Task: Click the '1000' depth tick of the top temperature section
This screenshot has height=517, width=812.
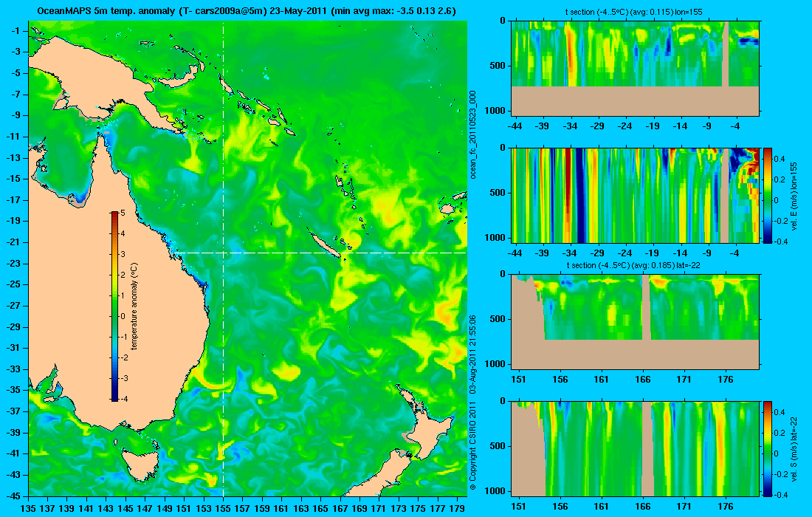Action: (495, 110)
